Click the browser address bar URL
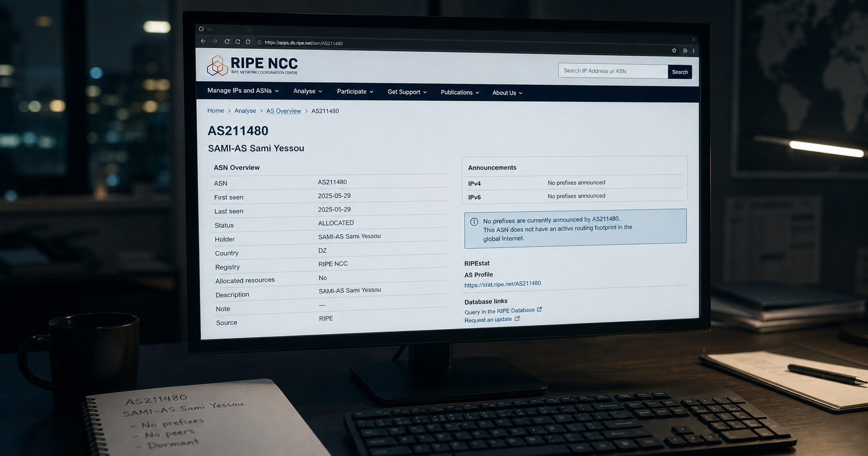 (303, 43)
